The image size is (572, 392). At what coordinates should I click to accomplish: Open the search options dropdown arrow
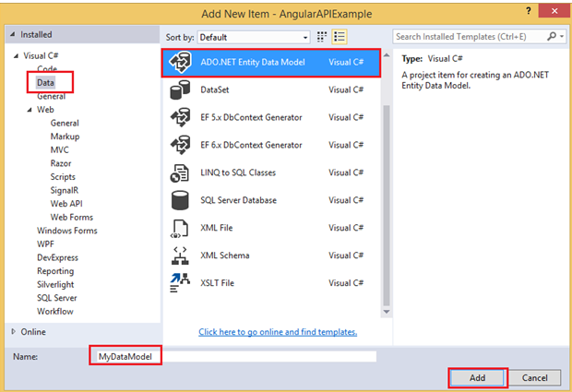click(x=562, y=37)
